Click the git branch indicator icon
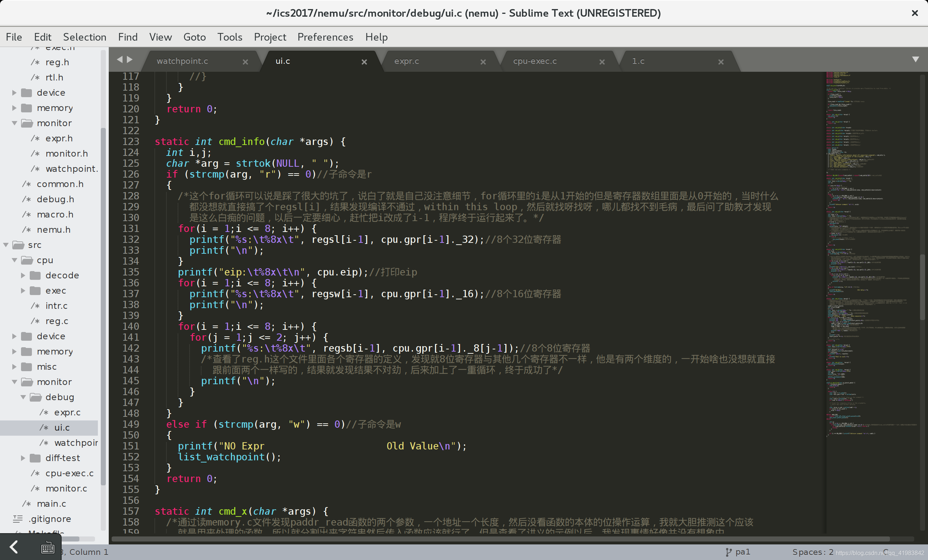Screen dimensions: 928x560 coord(728,551)
